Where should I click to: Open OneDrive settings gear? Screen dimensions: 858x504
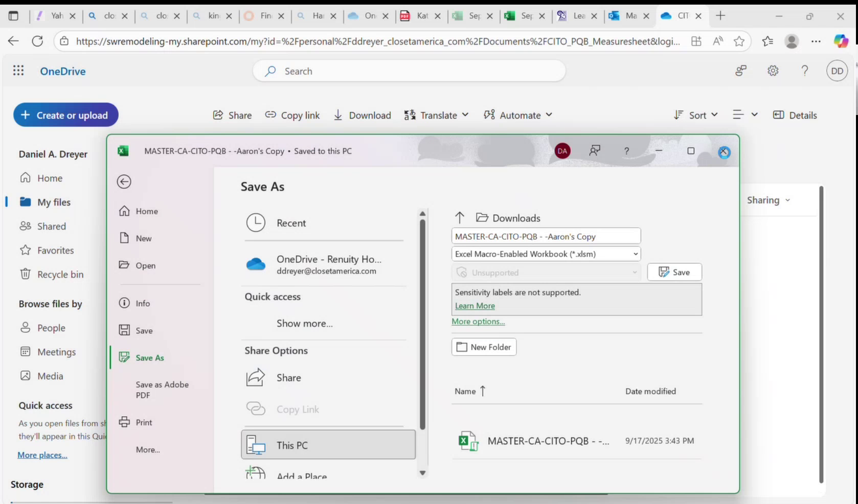(773, 71)
